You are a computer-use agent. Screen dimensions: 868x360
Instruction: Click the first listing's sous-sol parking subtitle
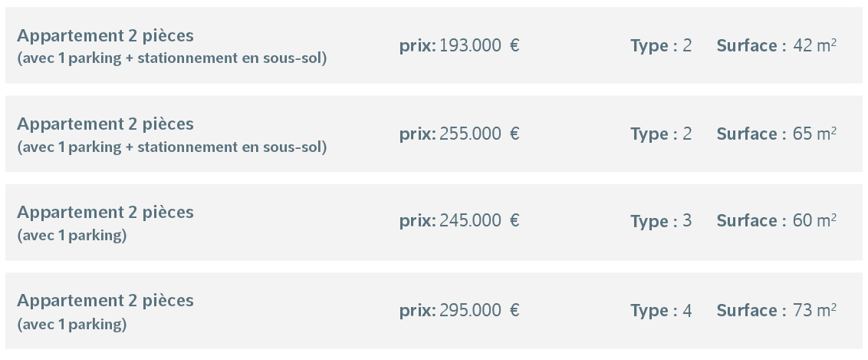[x=173, y=58]
